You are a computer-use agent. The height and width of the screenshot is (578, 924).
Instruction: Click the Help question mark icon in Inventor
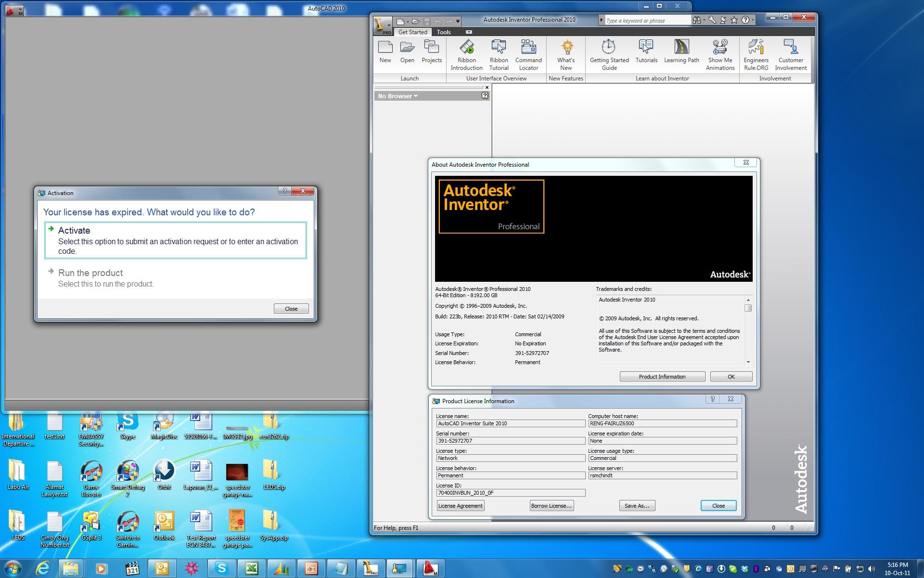click(x=745, y=20)
